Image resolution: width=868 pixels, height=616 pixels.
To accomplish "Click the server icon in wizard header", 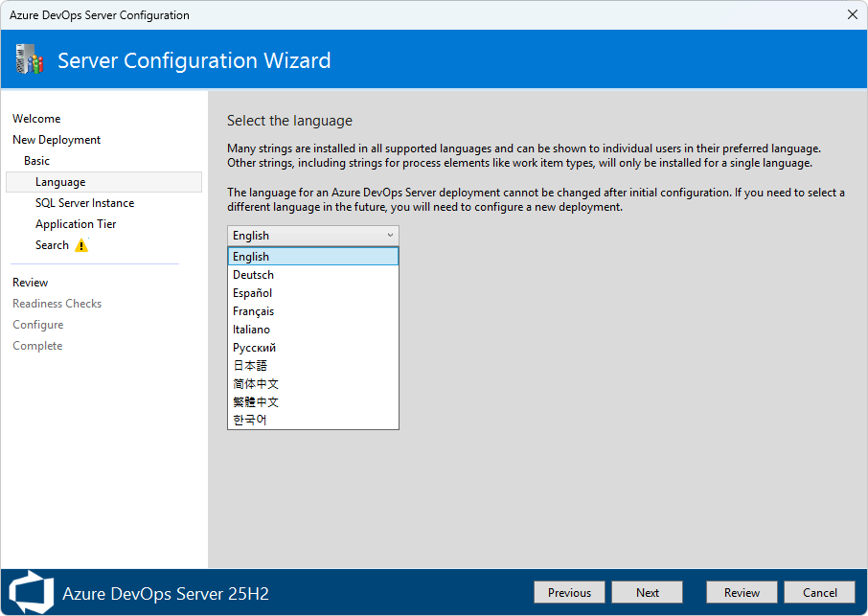I will 30,60.
